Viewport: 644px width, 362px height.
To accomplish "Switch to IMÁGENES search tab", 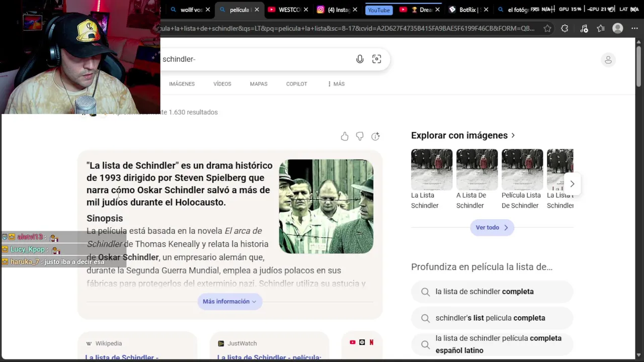I will tap(182, 84).
